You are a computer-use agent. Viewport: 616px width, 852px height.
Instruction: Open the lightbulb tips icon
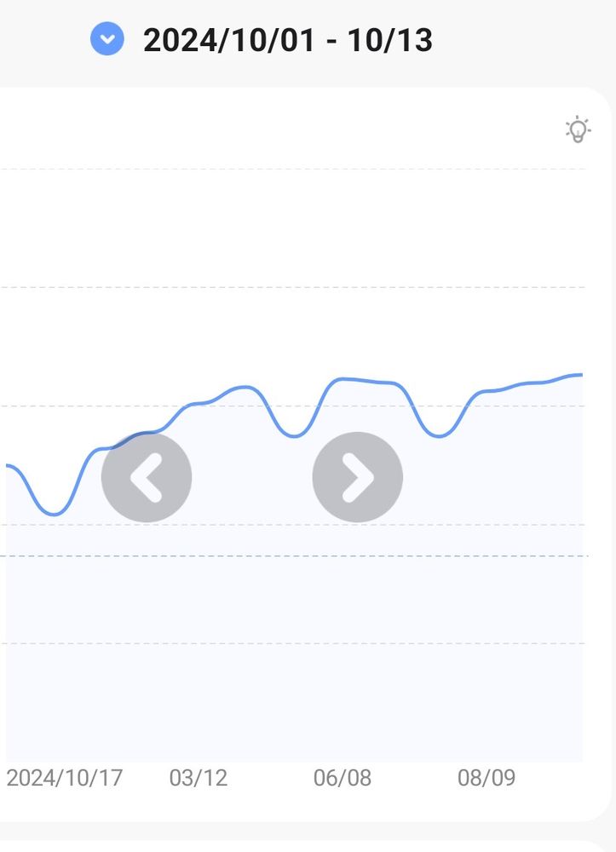[x=578, y=130]
